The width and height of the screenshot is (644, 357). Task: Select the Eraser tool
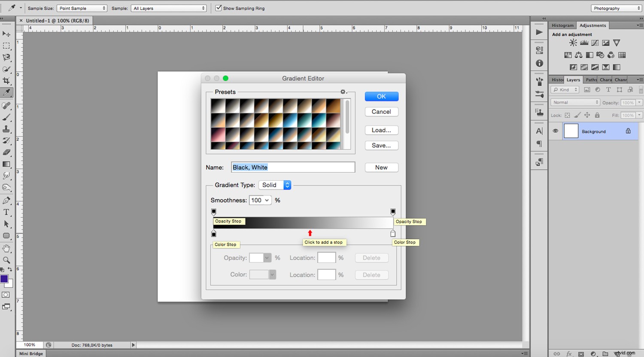6,152
